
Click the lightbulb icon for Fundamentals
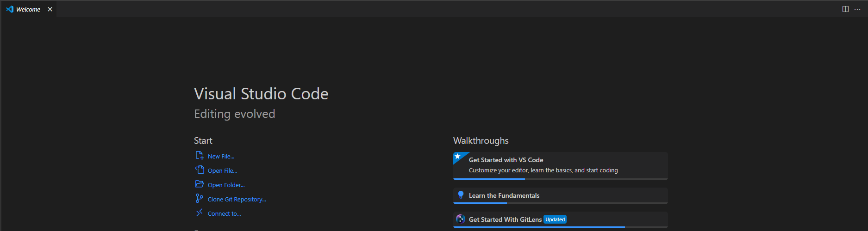pyautogui.click(x=461, y=195)
